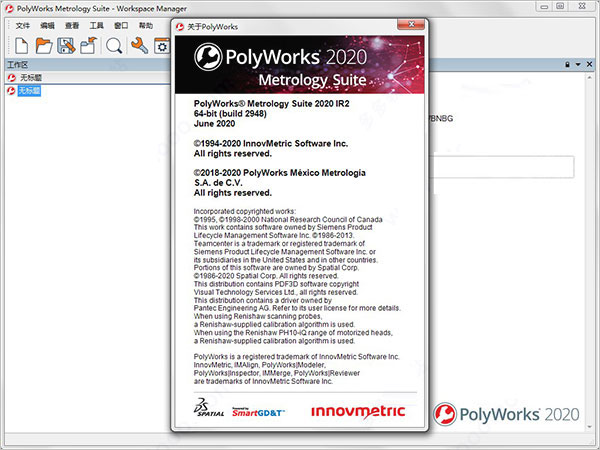Maximize the Workspace Manager window

(560, 7)
